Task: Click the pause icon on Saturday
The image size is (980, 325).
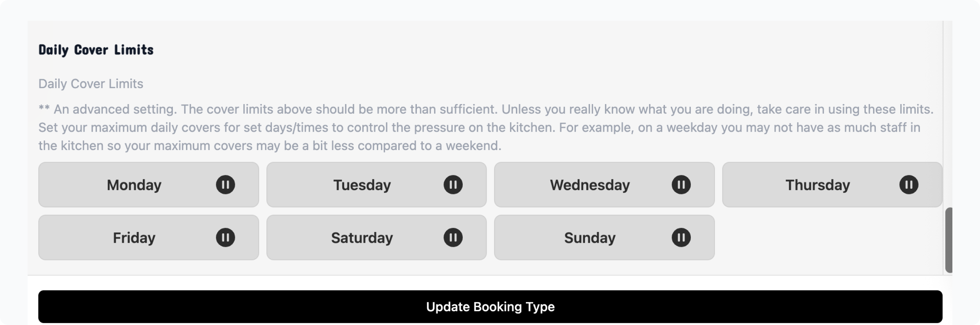Action: click(453, 238)
